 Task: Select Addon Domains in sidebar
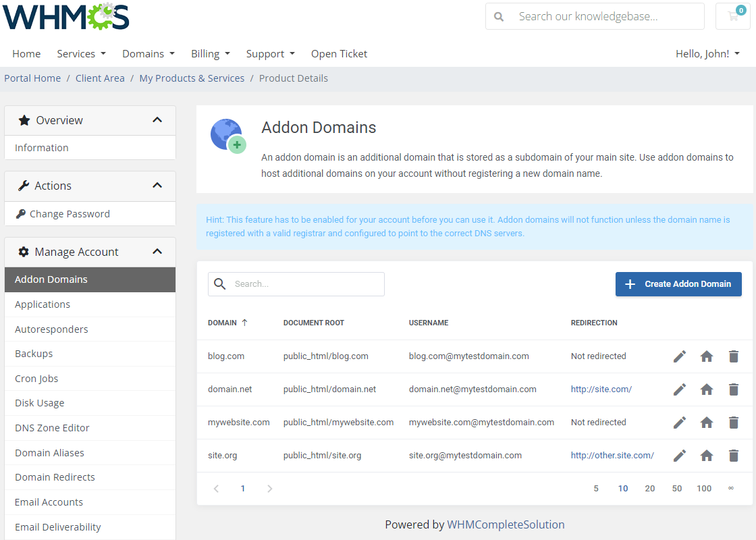coord(90,279)
